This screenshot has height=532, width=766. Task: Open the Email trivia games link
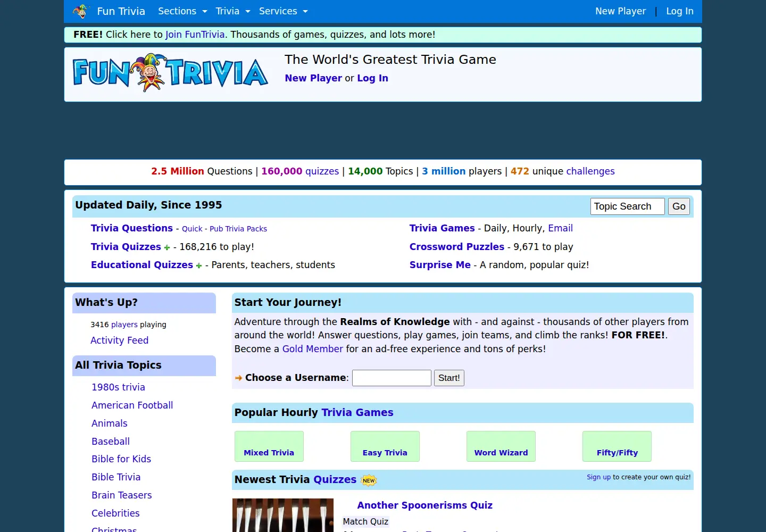click(x=560, y=228)
